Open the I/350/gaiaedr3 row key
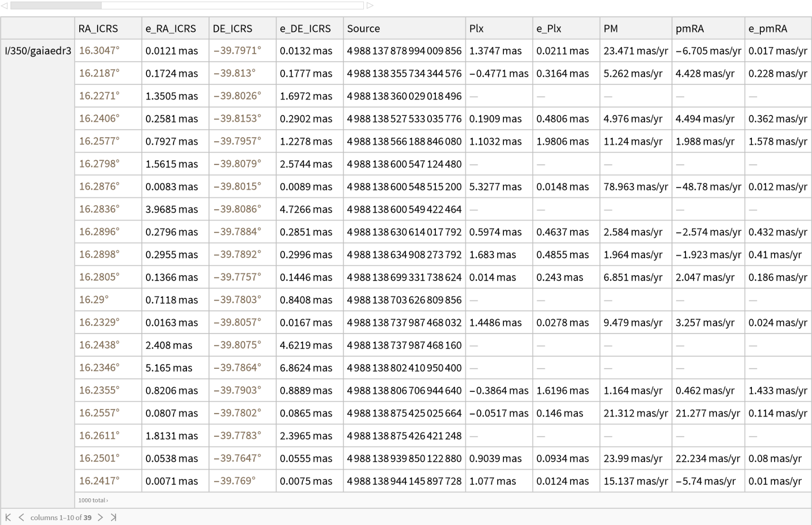This screenshot has height=525, width=812. click(38, 51)
